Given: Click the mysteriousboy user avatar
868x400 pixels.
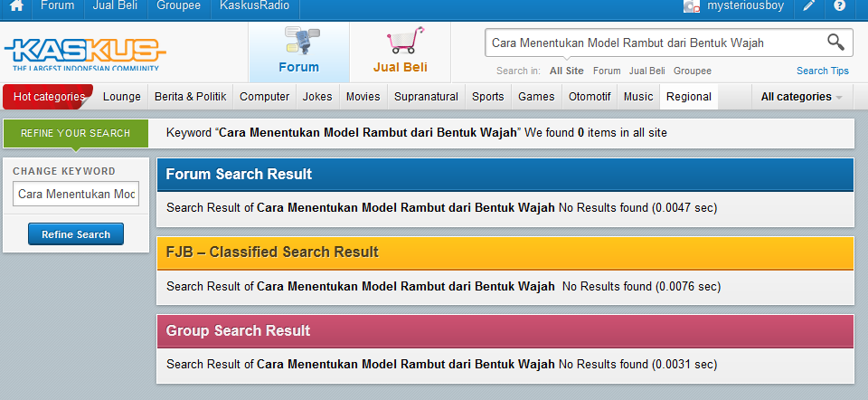Looking at the screenshot, I should pos(692,6).
